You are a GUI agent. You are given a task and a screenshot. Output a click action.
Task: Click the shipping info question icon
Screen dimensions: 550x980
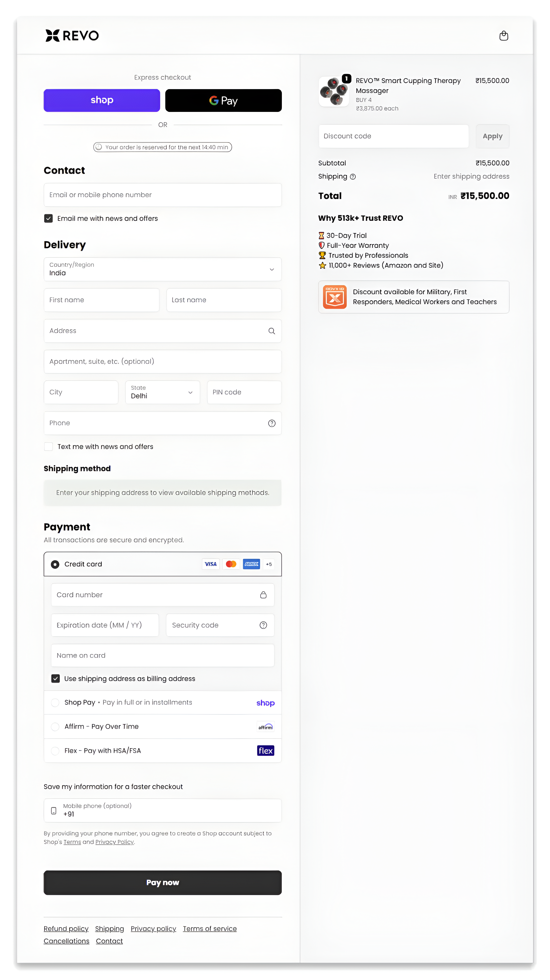pyautogui.click(x=353, y=176)
